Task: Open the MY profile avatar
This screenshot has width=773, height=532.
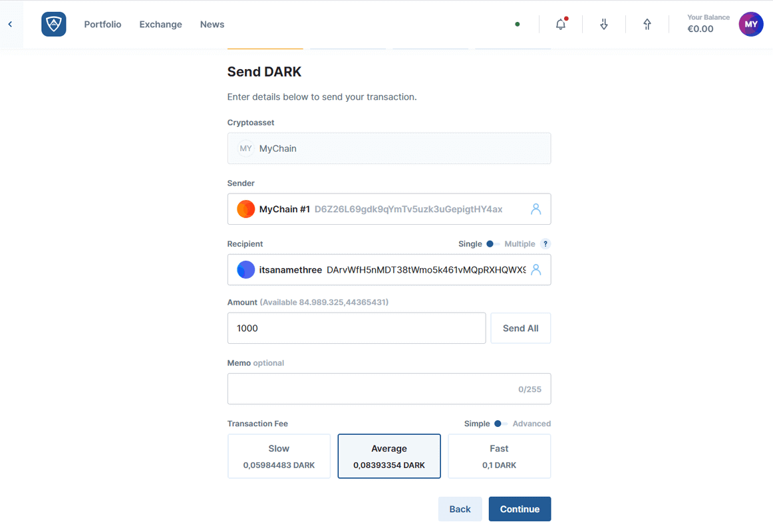Action: click(x=750, y=25)
